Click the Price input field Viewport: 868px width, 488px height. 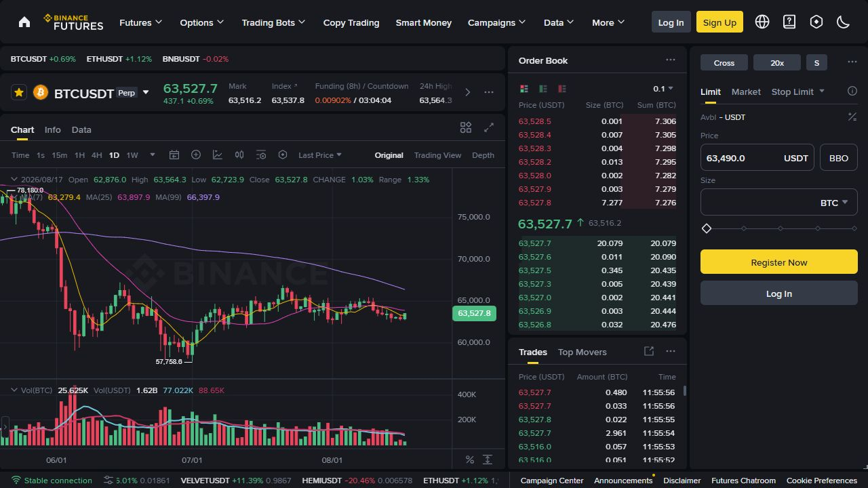[757, 158]
